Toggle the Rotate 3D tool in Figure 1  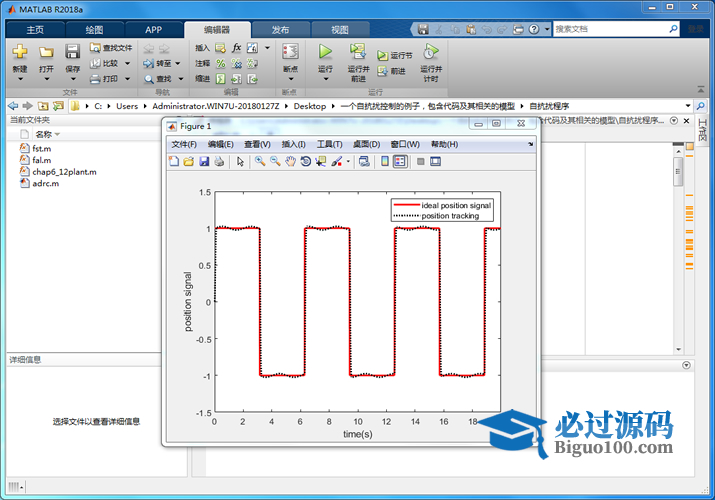pos(306,161)
